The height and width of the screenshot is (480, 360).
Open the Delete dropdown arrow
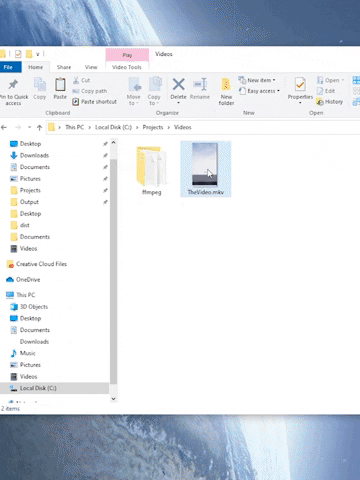click(179, 103)
